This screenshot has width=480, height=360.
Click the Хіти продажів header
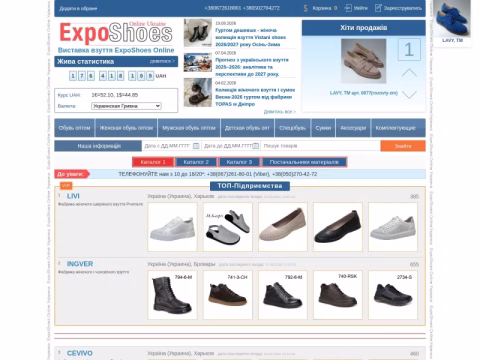[x=364, y=28]
